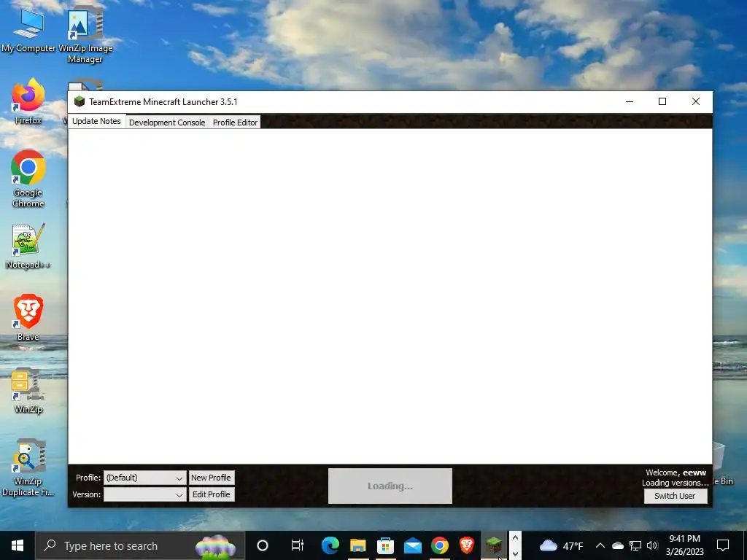Select the WinZip Image Manager desktop icon
Screen dimensions: 747x560
tap(85, 34)
